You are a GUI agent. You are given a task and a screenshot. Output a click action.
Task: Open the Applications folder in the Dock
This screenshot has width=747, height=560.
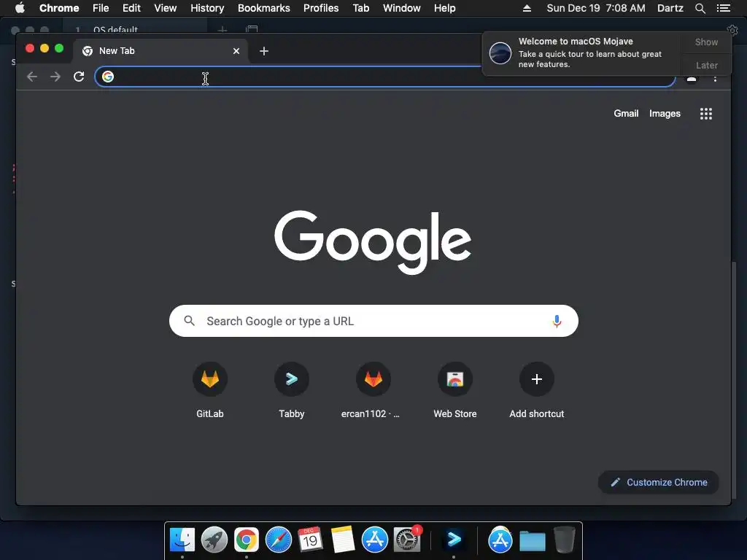click(x=500, y=540)
